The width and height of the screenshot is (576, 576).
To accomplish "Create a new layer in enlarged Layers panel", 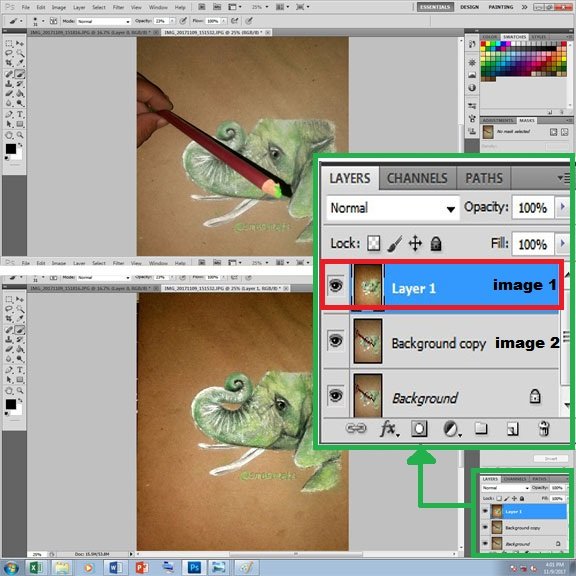I will (x=512, y=429).
